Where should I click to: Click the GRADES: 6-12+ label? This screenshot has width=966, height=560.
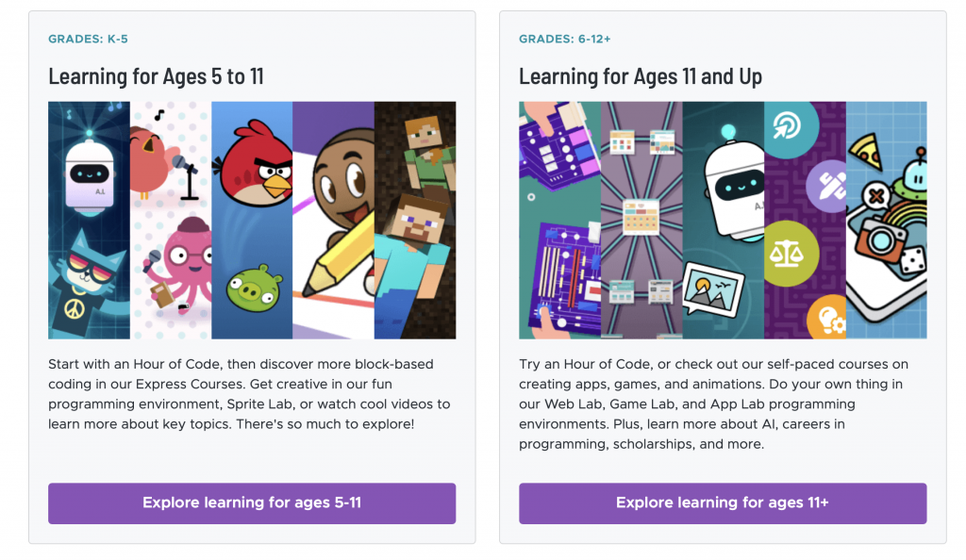[564, 39]
